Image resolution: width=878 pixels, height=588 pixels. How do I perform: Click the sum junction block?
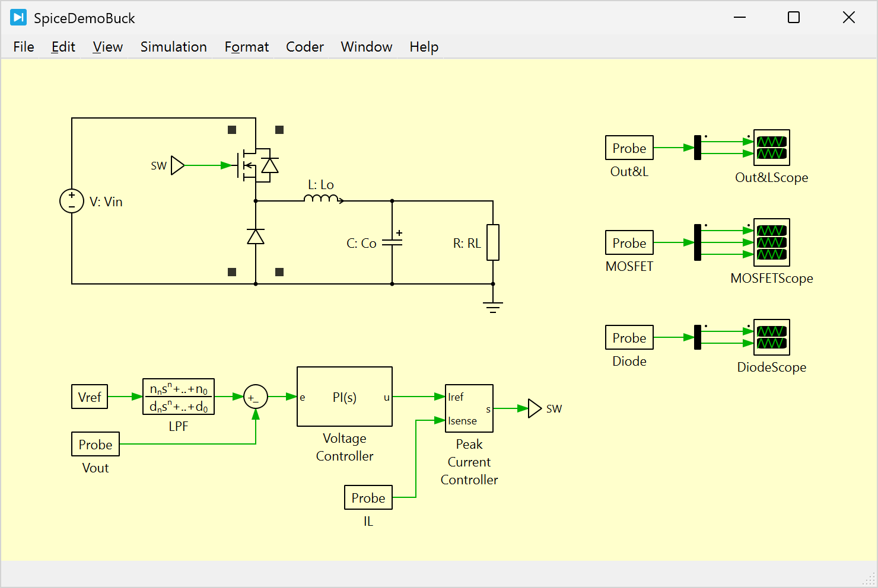point(255,397)
